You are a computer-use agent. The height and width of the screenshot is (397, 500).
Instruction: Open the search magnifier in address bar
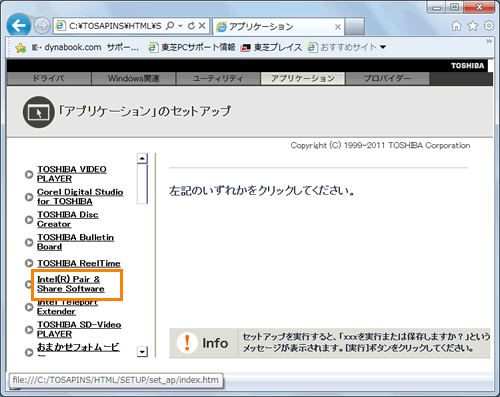pyautogui.click(x=170, y=26)
